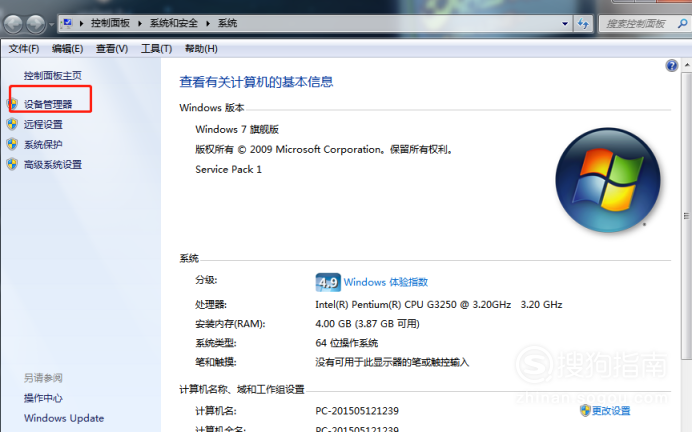Click the Windows 版本 section heading
This screenshot has height=432, width=692.
click(x=212, y=108)
